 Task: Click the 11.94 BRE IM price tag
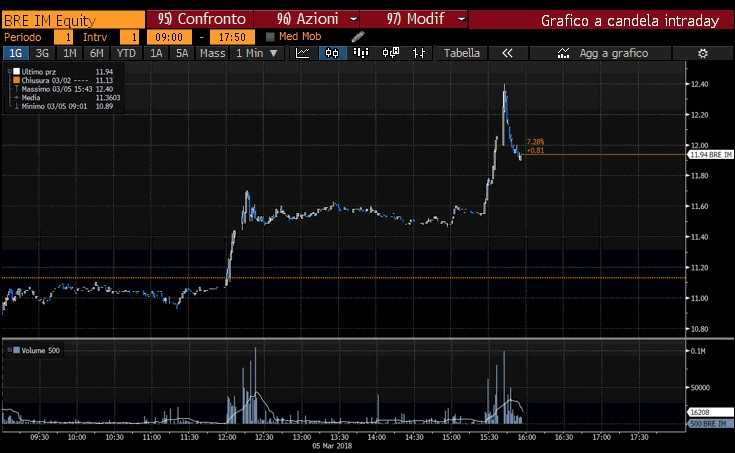pos(710,155)
